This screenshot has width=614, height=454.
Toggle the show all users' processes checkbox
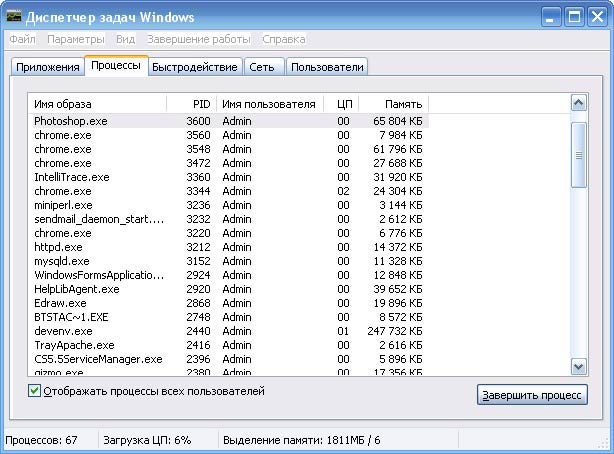point(35,392)
